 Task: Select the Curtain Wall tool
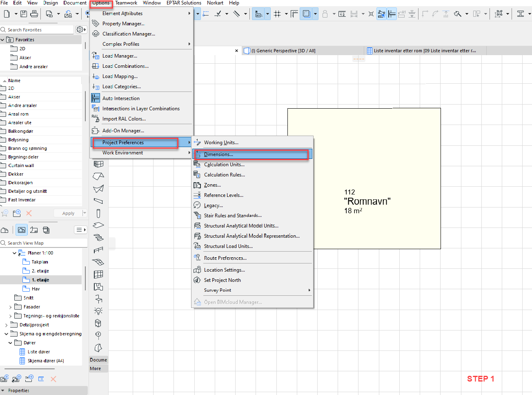(98, 274)
